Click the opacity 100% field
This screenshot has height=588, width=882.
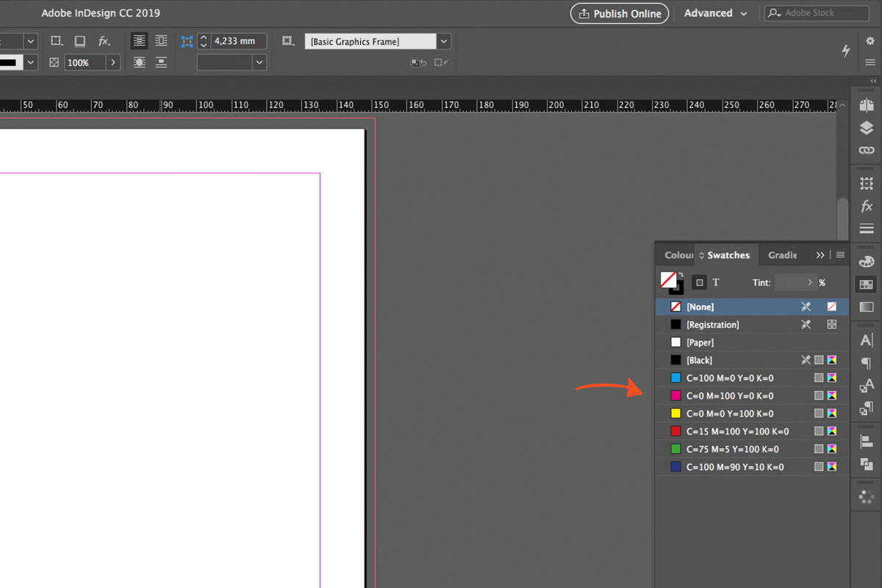(85, 62)
